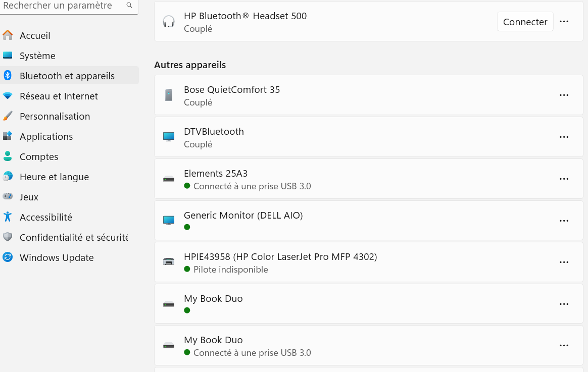
Task: Click drive icon of My Book Duo on USB 3.0
Action: pos(169,345)
